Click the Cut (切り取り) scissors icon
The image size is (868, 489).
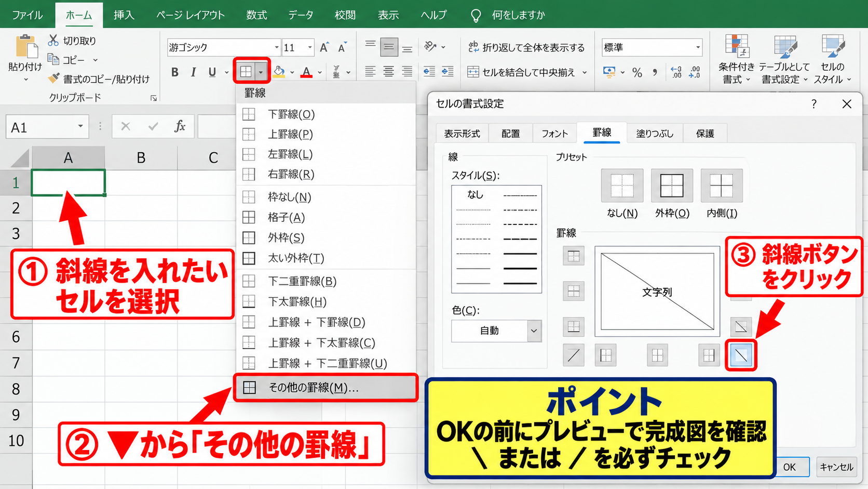(53, 40)
